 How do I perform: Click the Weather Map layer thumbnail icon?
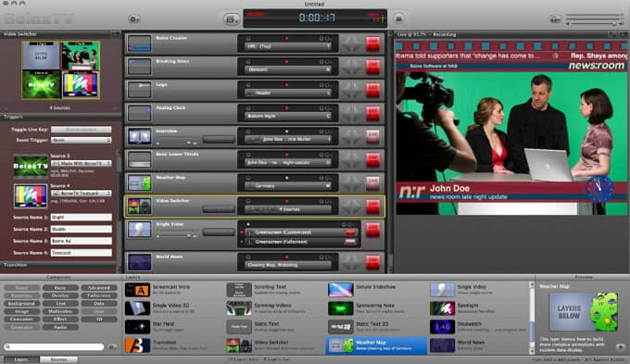tap(139, 183)
